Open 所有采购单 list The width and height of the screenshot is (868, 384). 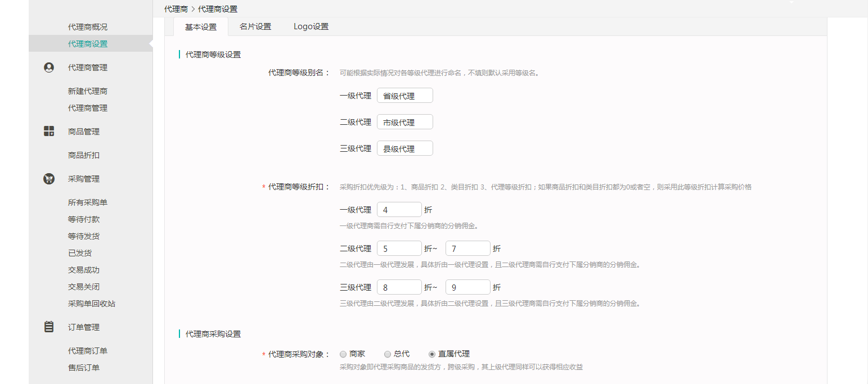tap(88, 202)
